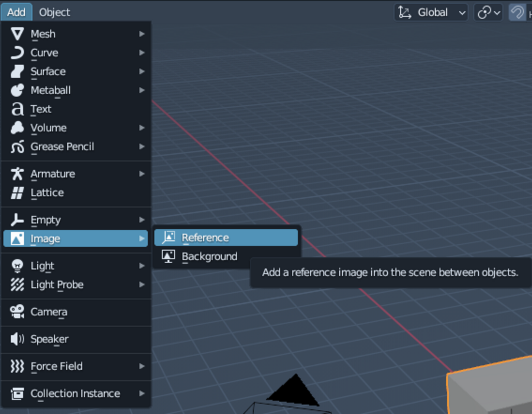The height and width of the screenshot is (414, 532).
Task: Select the Lattice grid icon
Action: point(17,193)
